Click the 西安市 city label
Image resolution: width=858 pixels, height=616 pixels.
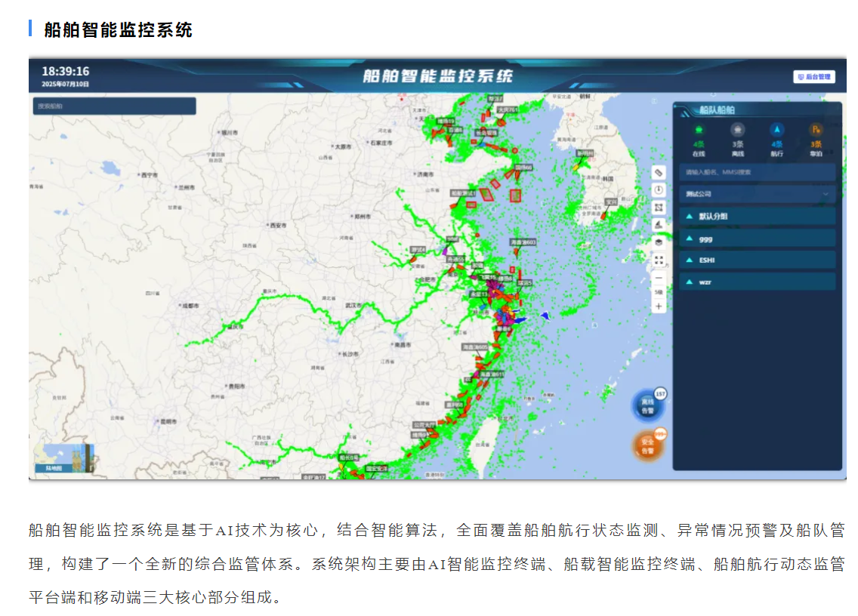click(x=277, y=226)
